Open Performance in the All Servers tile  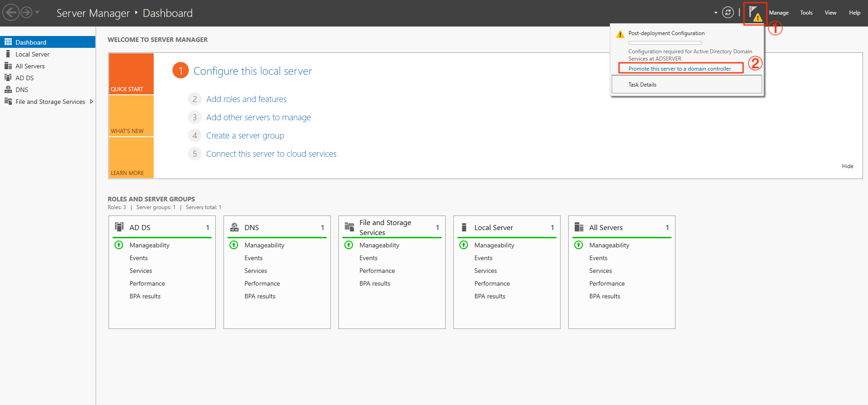coord(607,283)
